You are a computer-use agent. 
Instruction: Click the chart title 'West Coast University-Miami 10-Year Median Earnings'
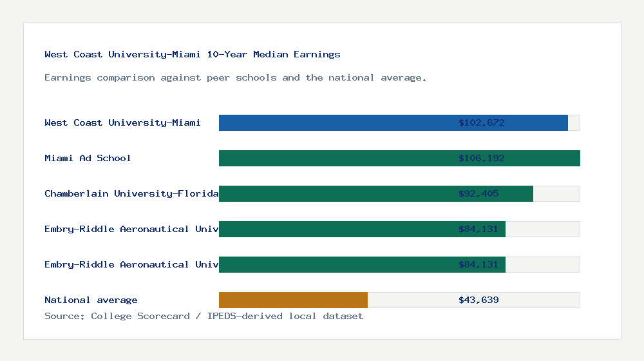tap(192, 54)
